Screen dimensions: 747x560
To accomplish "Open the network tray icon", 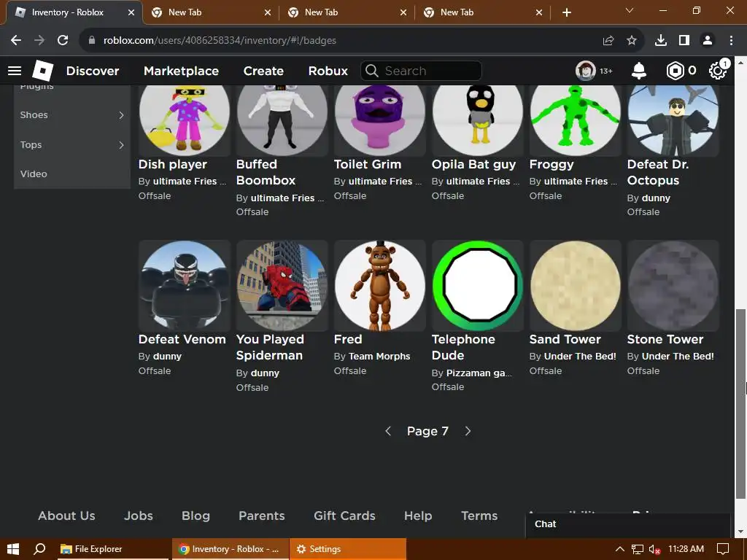I will (x=637, y=550).
